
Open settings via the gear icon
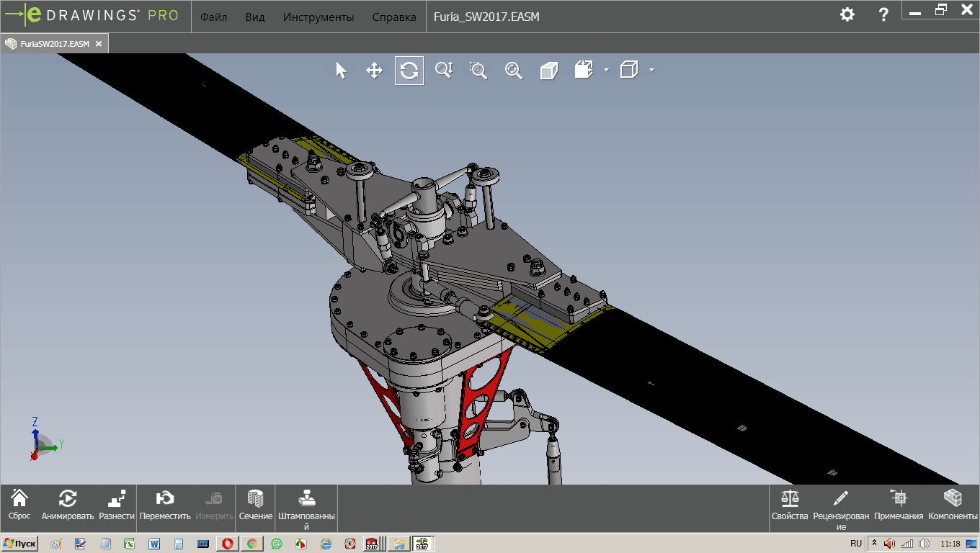847,14
